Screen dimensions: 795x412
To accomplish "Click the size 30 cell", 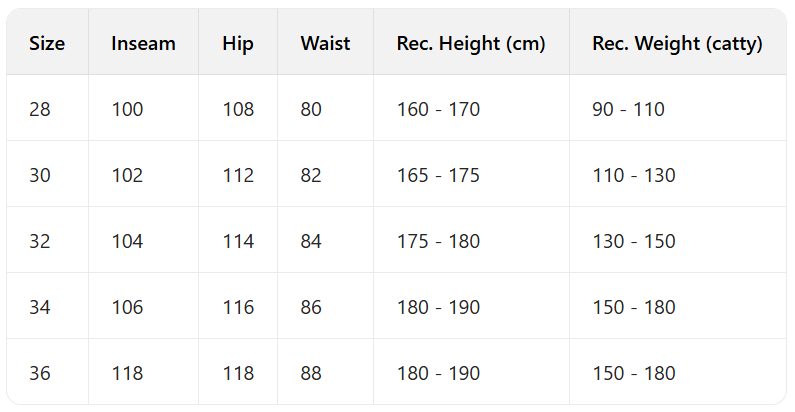I will coord(40,175).
